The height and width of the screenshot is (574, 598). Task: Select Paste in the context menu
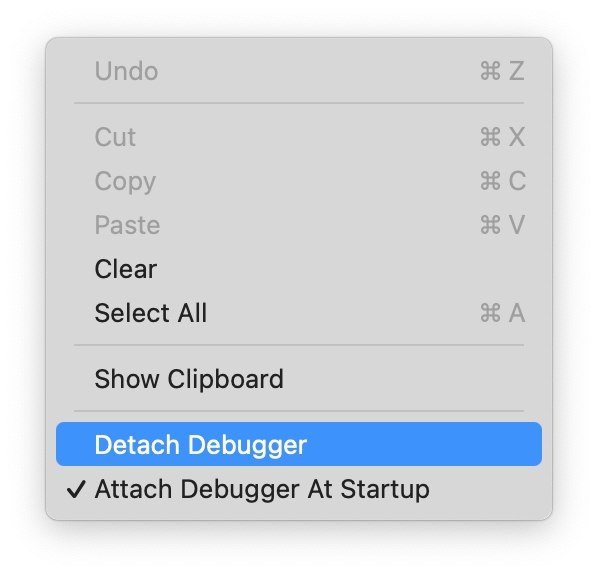[x=299, y=225]
